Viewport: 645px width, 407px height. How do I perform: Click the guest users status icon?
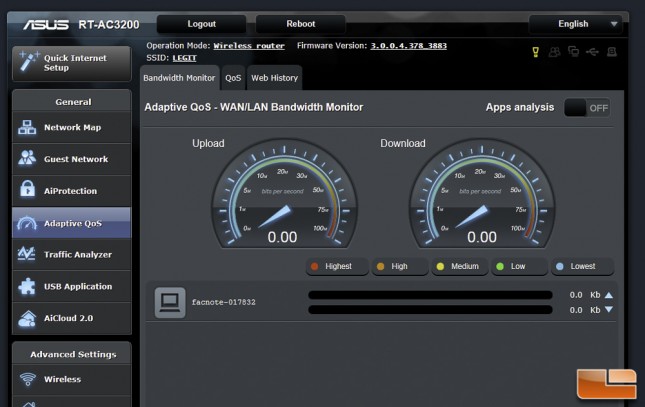[x=554, y=52]
